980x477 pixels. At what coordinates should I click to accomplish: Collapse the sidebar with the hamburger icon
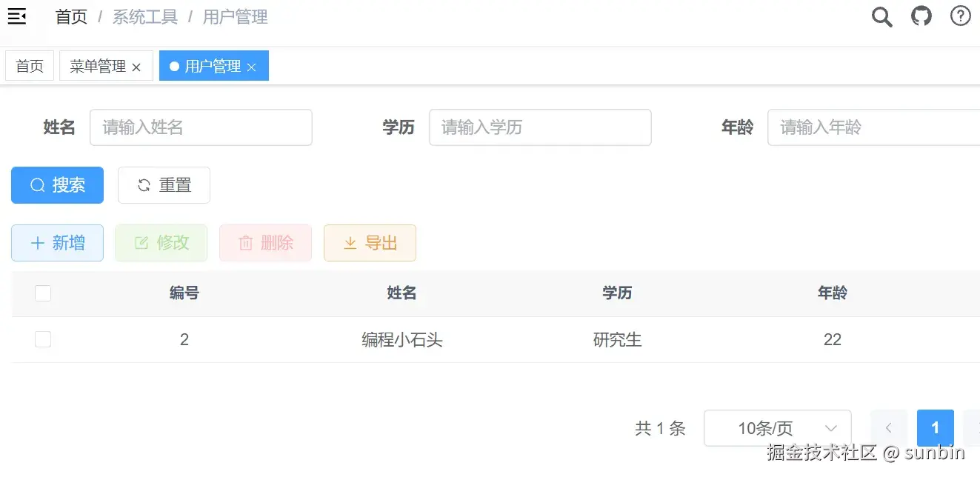[17, 16]
